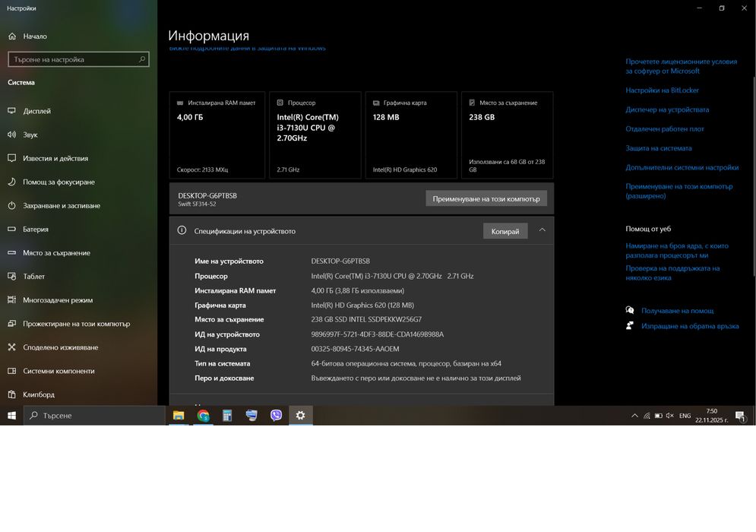Viewport: 756px width, 532px height.
Task: Click the Settings gear on taskbar
Action: click(300, 415)
